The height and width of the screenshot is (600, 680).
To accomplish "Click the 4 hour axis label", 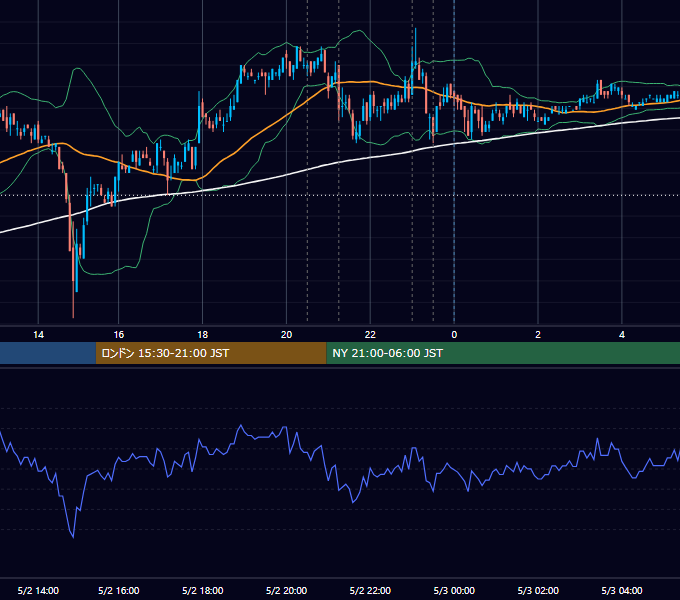I will pos(622,335).
